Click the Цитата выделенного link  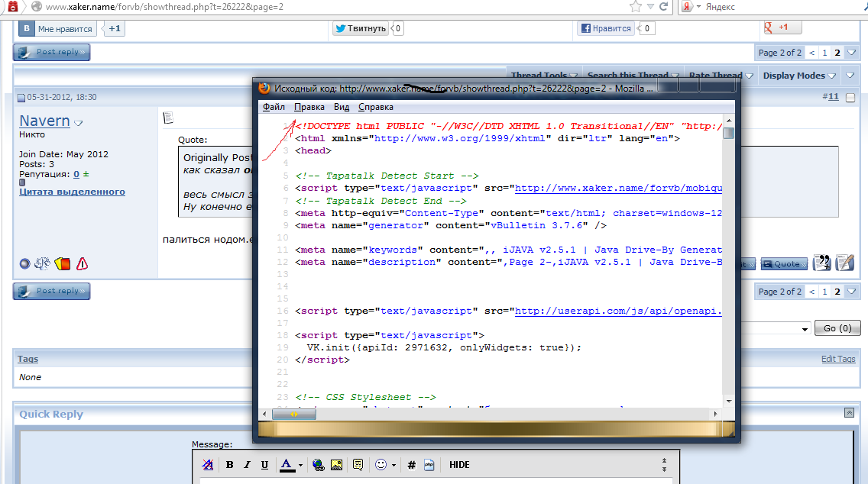72,192
